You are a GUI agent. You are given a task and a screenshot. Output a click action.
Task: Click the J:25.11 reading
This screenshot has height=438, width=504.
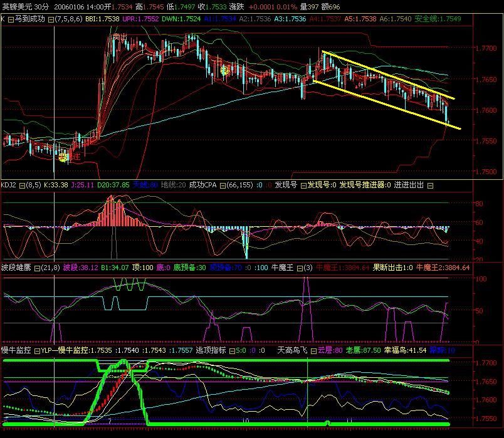pos(83,185)
